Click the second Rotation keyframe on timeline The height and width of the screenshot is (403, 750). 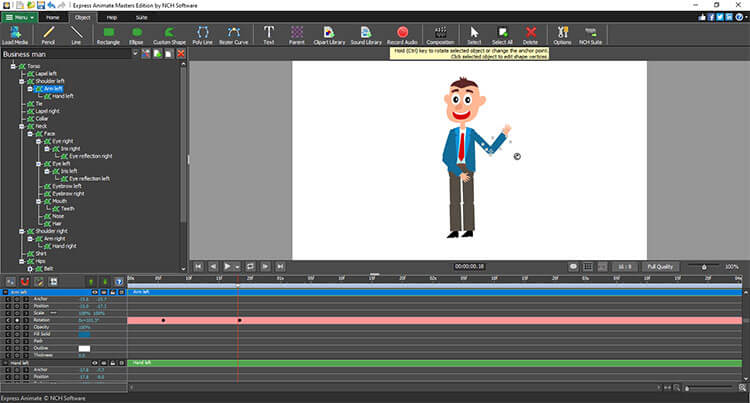(239, 320)
